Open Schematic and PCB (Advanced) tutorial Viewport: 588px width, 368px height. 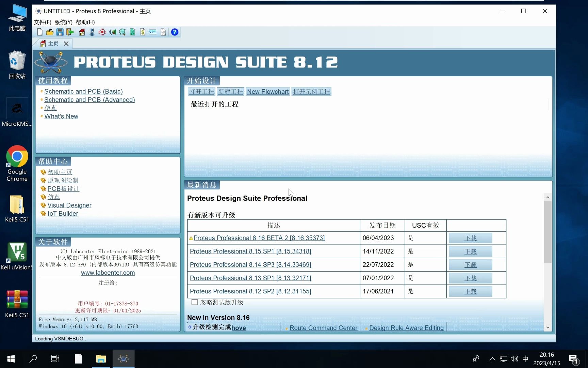pyautogui.click(x=89, y=99)
